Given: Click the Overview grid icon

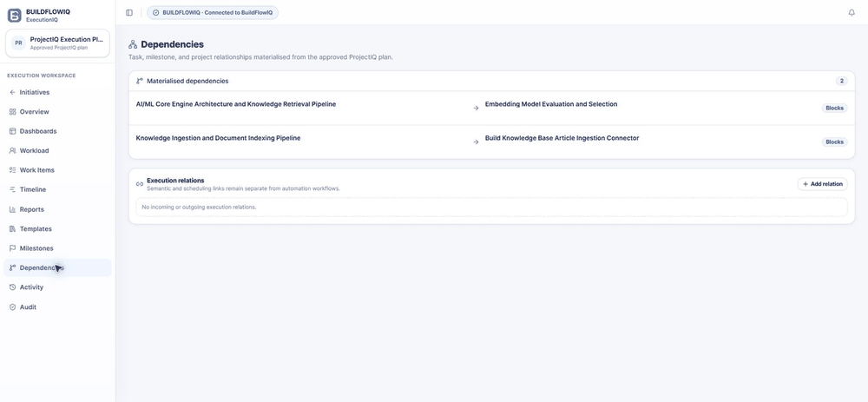Looking at the screenshot, I should click(x=13, y=112).
